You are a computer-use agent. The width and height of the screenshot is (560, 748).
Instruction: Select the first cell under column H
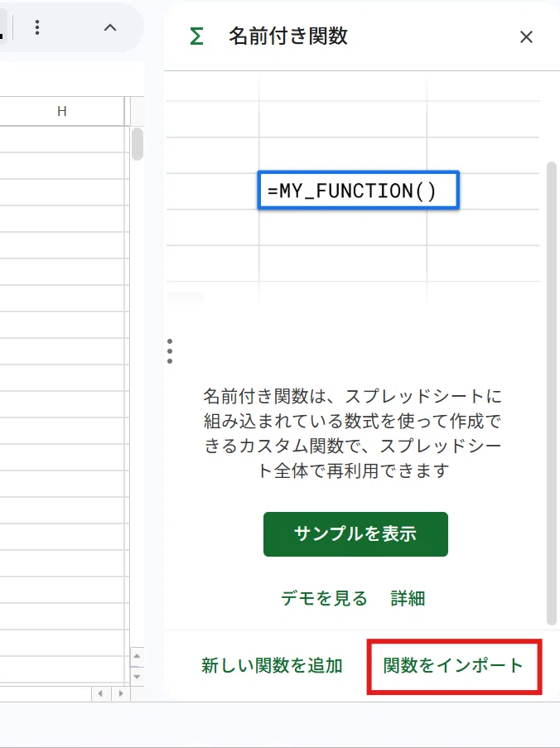coord(62,139)
